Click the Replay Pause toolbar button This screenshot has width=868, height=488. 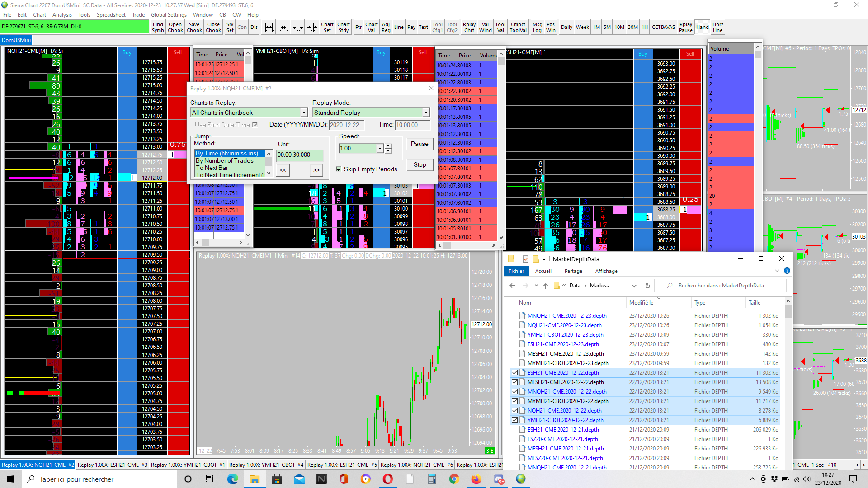point(685,27)
